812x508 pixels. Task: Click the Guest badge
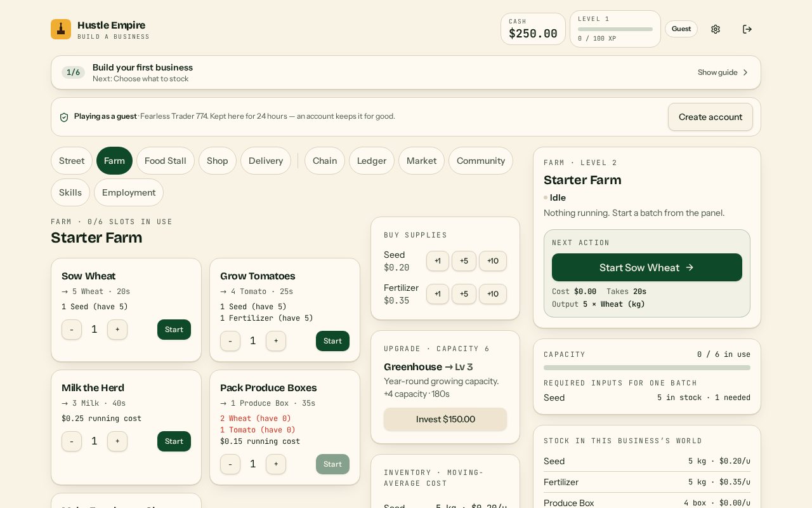point(681,29)
